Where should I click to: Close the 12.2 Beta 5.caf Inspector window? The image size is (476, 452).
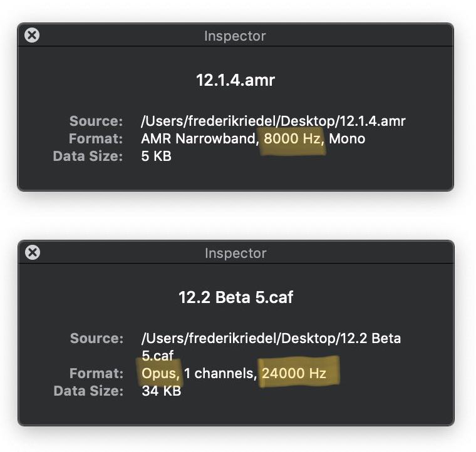(x=32, y=252)
